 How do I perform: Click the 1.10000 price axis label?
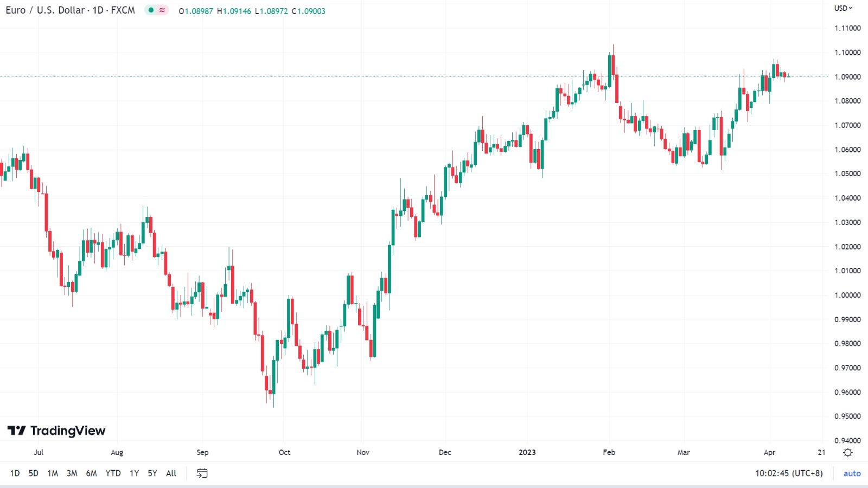coord(847,53)
